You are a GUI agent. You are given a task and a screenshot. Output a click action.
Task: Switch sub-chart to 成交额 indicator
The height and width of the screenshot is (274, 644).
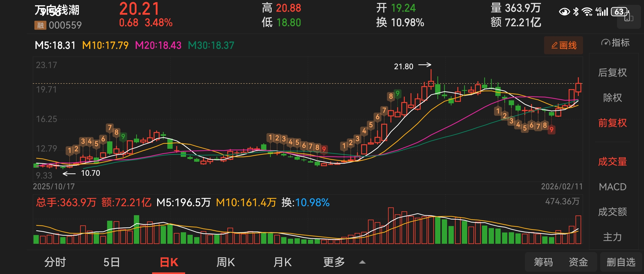coord(612,212)
